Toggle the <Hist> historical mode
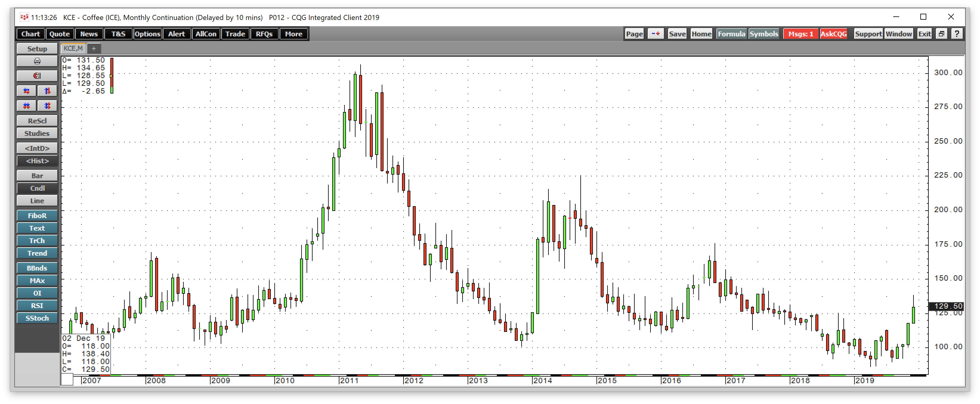 (37, 161)
